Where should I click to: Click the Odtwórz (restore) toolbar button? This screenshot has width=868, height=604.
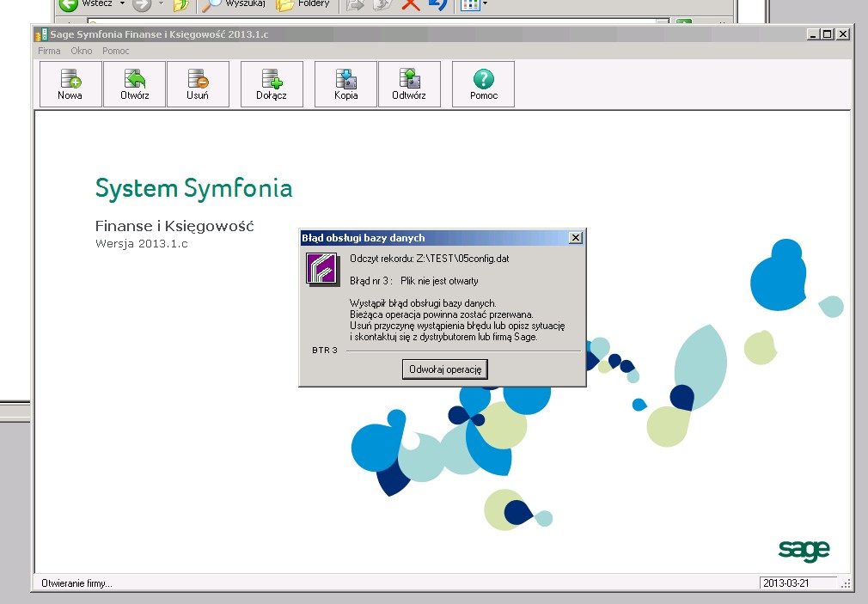click(409, 84)
